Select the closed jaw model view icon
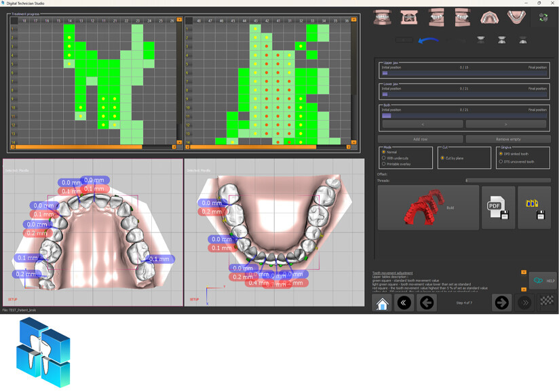 [382, 17]
